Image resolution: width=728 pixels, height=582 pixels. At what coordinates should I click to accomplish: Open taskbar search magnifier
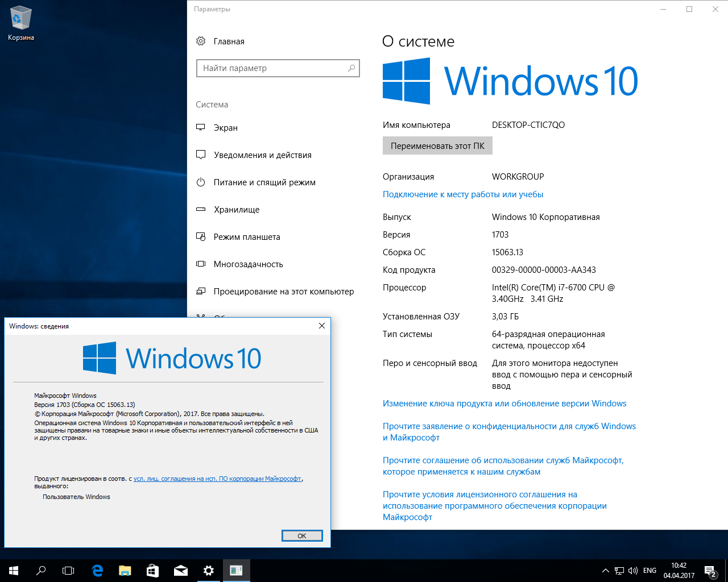(x=41, y=571)
